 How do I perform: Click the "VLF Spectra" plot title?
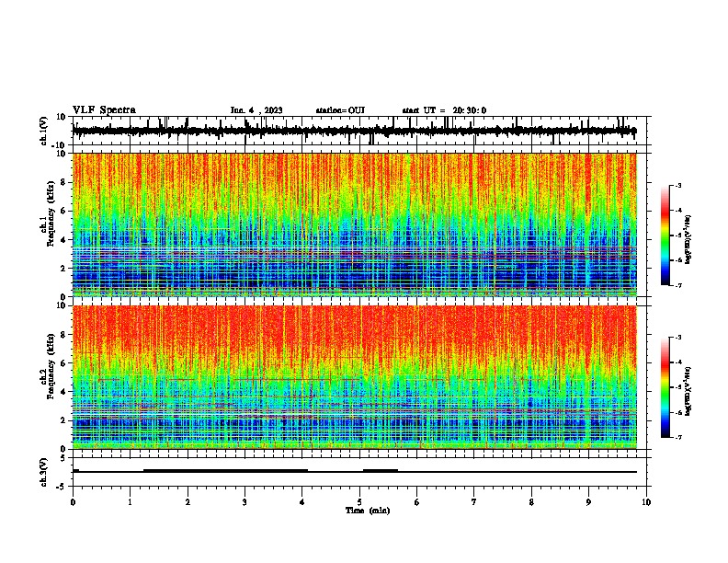tap(104, 110)
